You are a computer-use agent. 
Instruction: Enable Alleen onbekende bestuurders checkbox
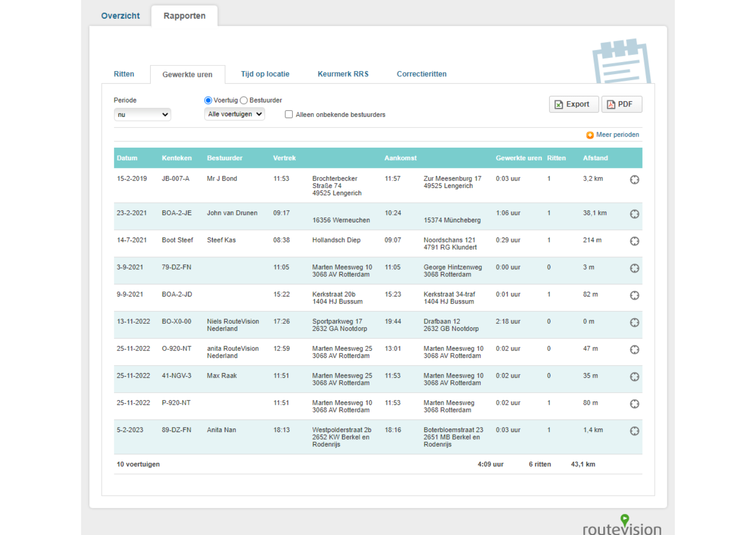[289, 114]
